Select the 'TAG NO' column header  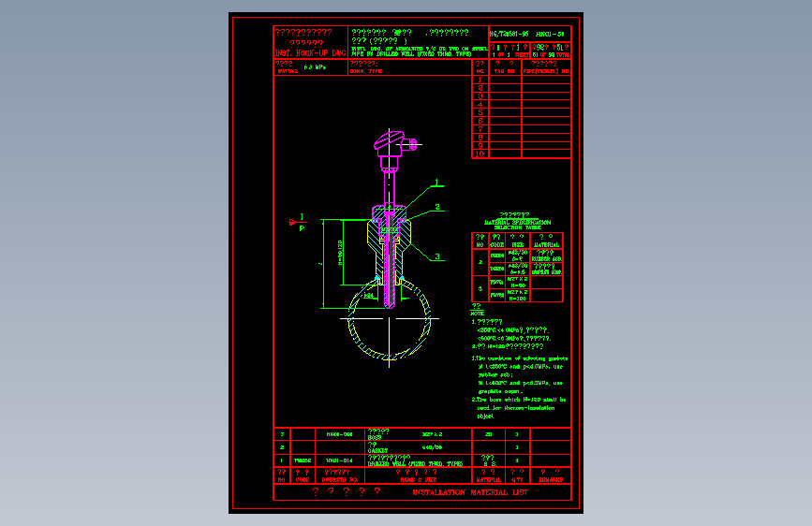point(505,71)
